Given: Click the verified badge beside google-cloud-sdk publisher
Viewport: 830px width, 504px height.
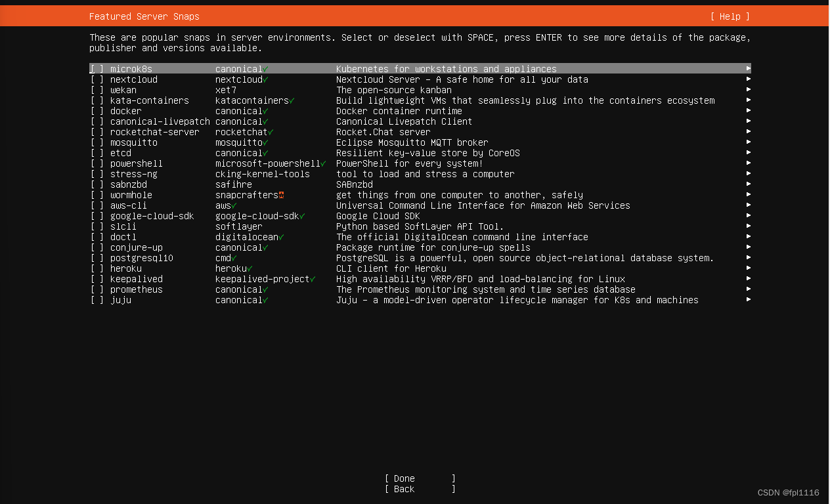Looking at the screenshot, I should [303, 216].
